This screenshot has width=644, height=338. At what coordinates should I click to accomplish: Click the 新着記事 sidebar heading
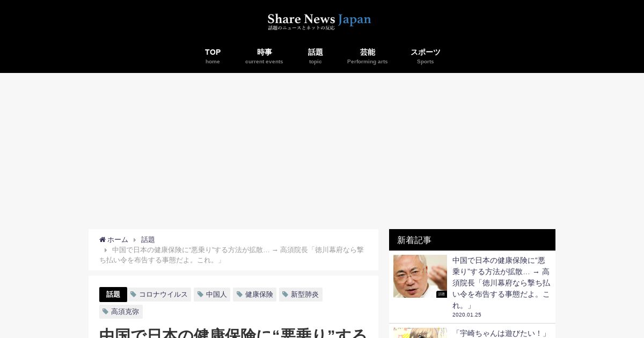click(472, 240)
